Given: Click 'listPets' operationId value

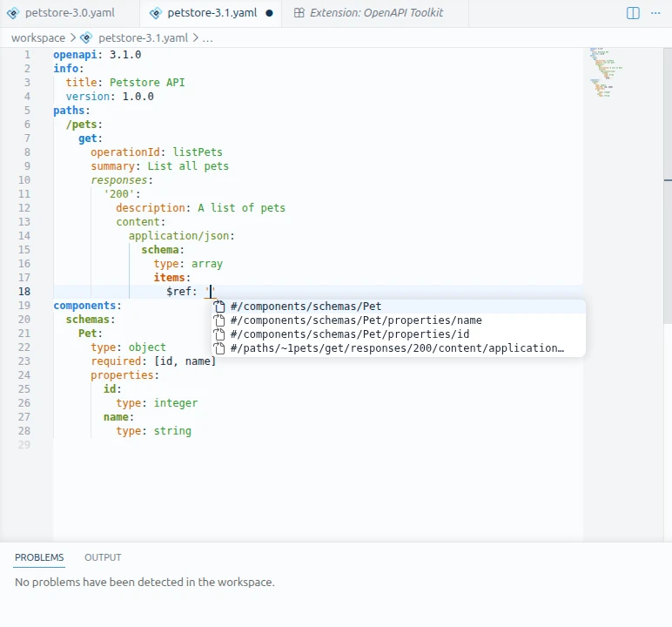Looking at the screenshot, I should click(x=198, y=152).
